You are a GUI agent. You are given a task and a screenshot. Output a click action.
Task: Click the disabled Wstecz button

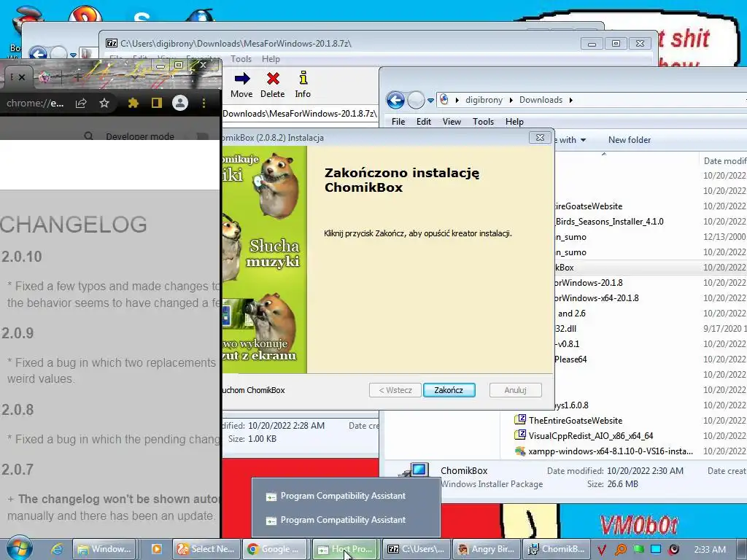395,390
